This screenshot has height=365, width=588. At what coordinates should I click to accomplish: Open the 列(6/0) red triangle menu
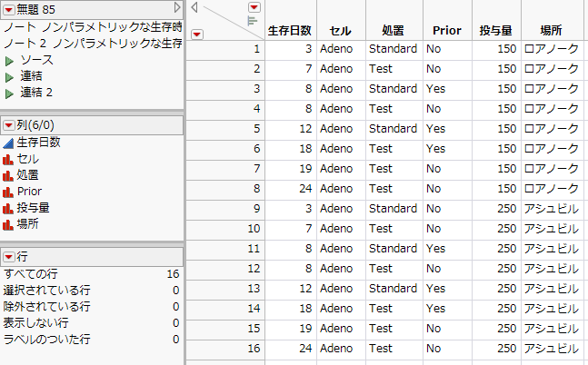[9, 125]
